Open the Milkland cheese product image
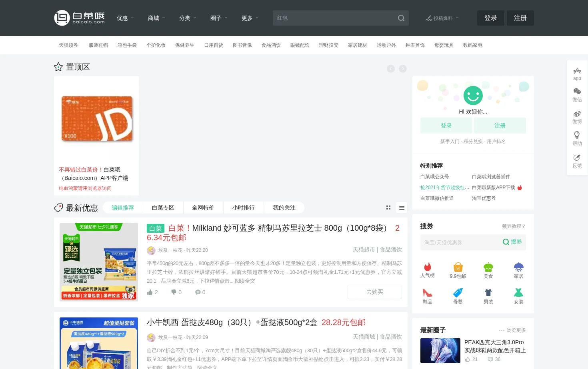The height and width of the screenshot is (369, 588). 99,262
